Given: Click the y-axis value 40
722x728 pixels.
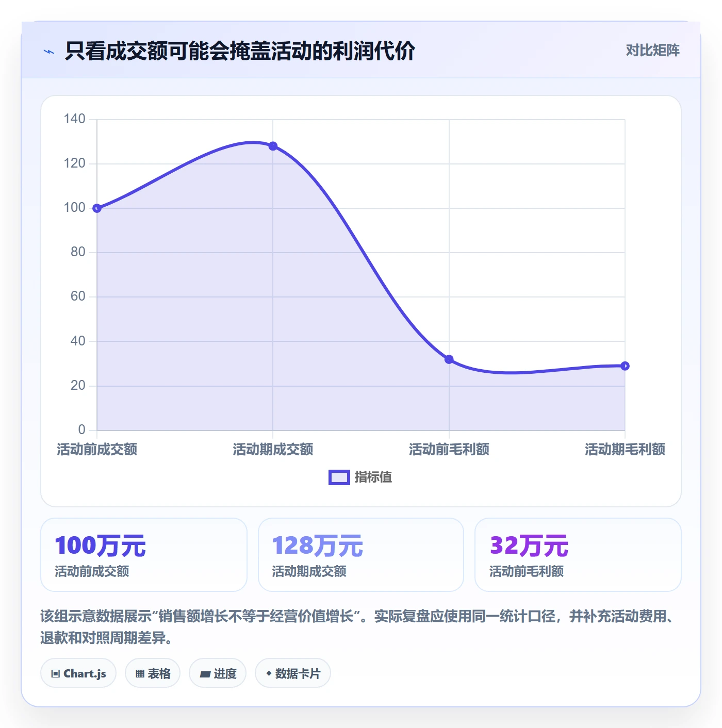Looking at the screenshot, I should 78,341.
